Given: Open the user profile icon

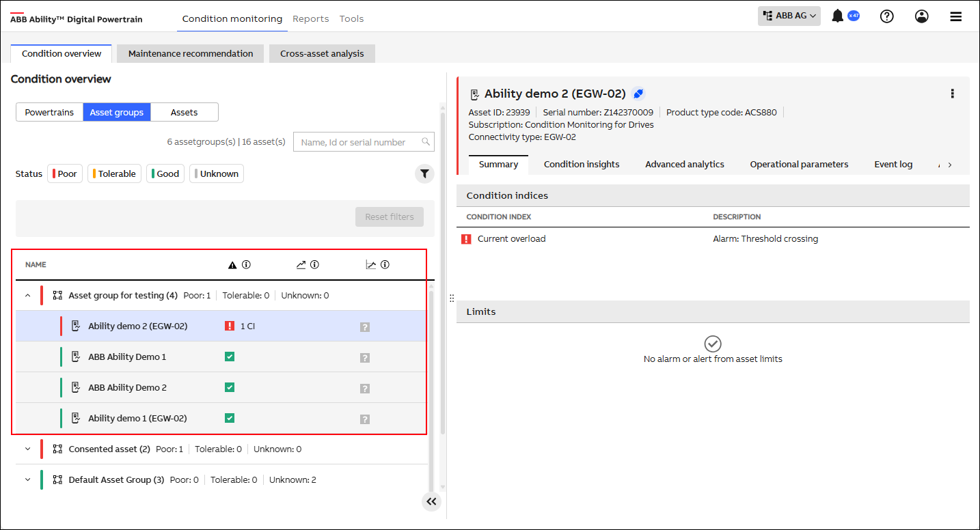Looking at the screenshot, I should point(922,16).
